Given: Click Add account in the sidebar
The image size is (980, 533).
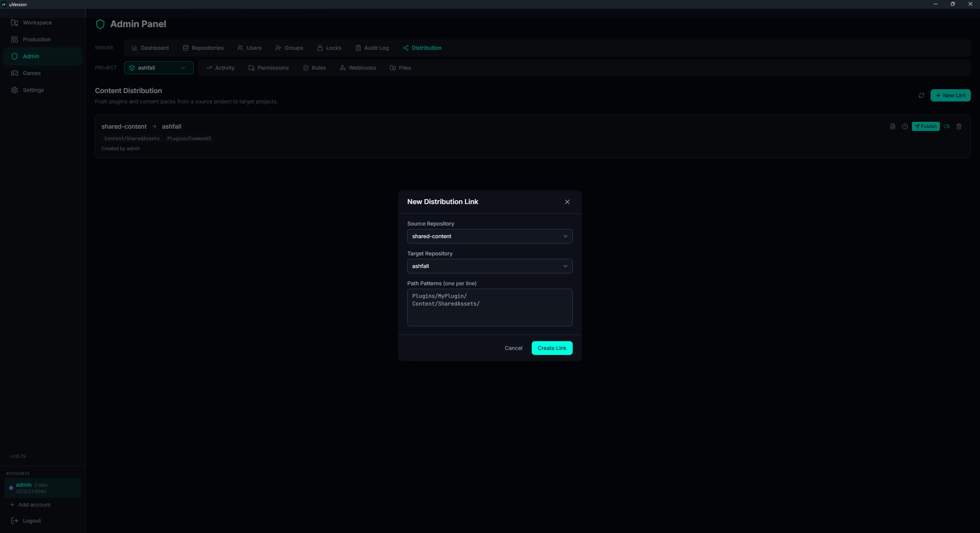Looking at the screenshot, I should 30,505.
